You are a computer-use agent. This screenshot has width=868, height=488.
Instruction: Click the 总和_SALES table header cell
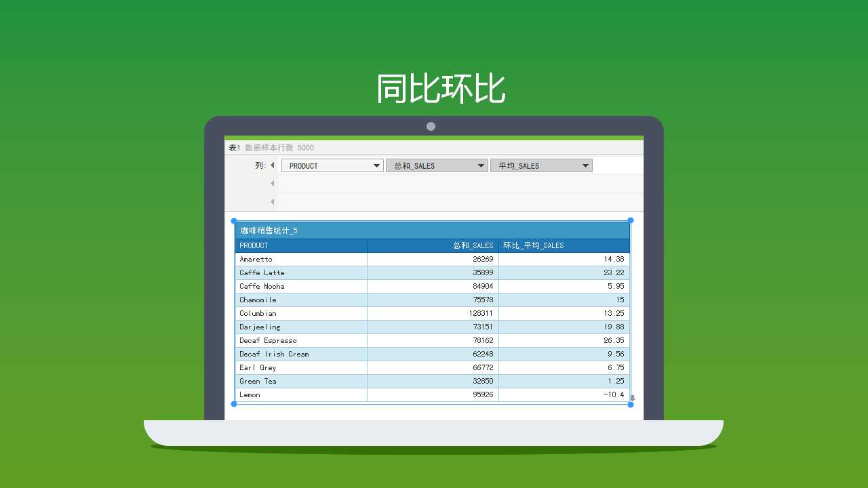[x=433, y=245]
